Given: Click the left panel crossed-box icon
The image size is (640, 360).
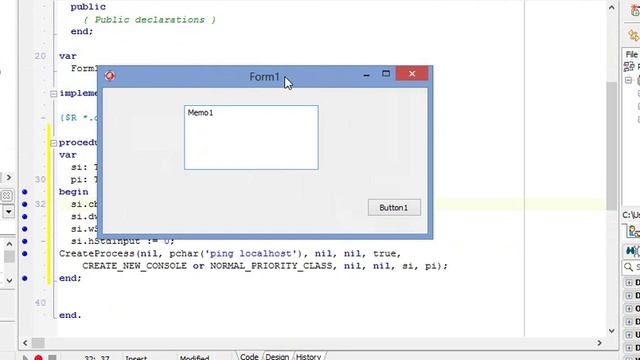Looking at the screenshot, I should 7,196.
